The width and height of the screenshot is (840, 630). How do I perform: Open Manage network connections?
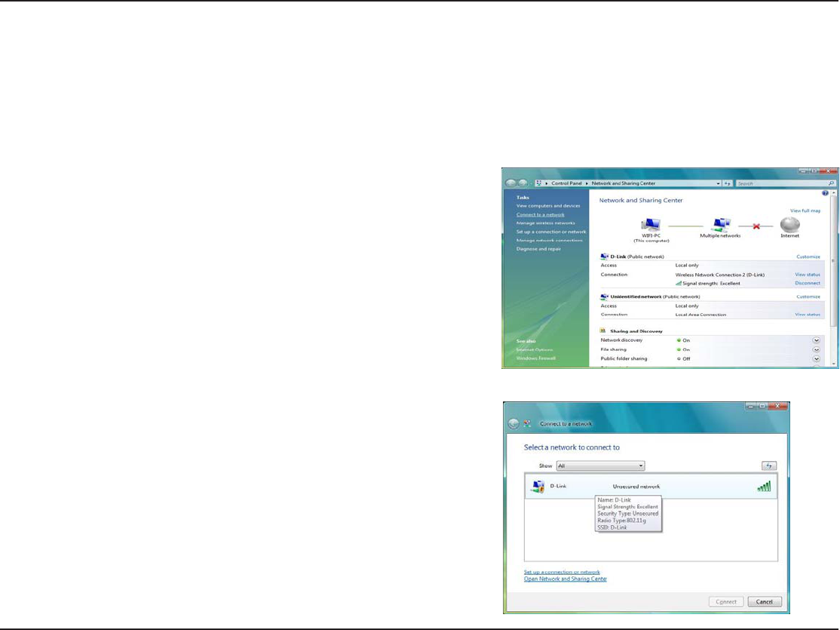(549, 240)
